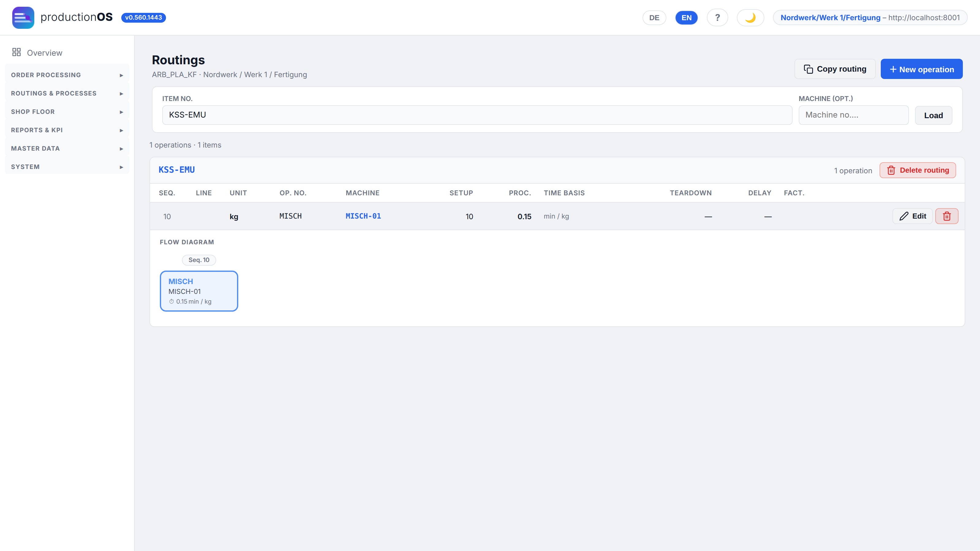Click '1 operations · 1 items' text
Screen dimensions: 980x551
185,145
